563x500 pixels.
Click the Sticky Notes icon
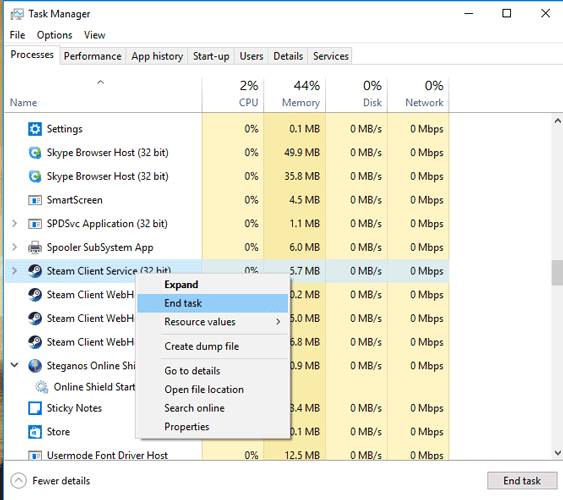click(35, 408)
